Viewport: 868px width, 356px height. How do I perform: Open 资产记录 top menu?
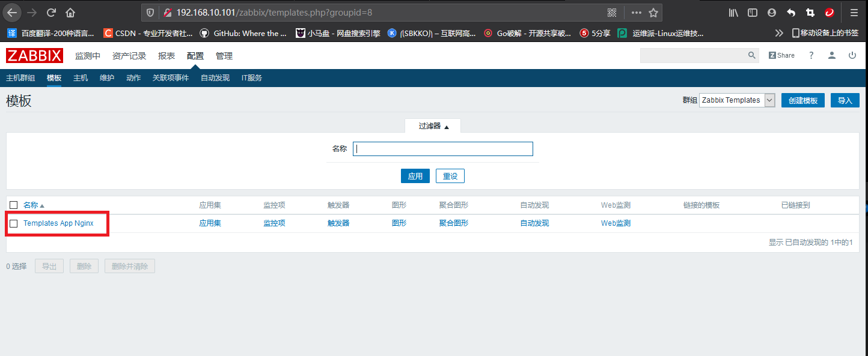point(129,56)
